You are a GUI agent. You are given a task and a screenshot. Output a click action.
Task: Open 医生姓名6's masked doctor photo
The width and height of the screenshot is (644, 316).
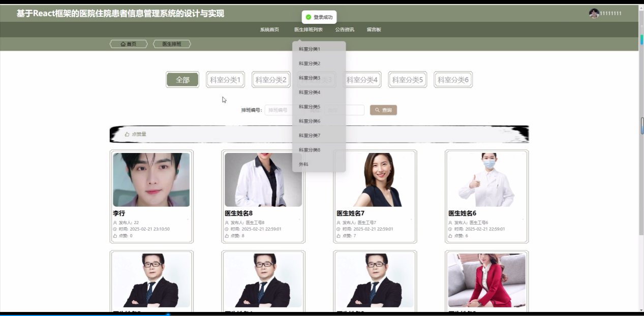coord(487,180)
